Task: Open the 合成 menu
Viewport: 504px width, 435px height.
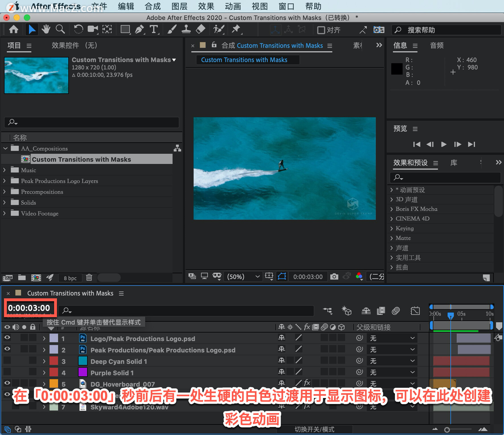Action: pyautogui.click(x=153, y=6)
